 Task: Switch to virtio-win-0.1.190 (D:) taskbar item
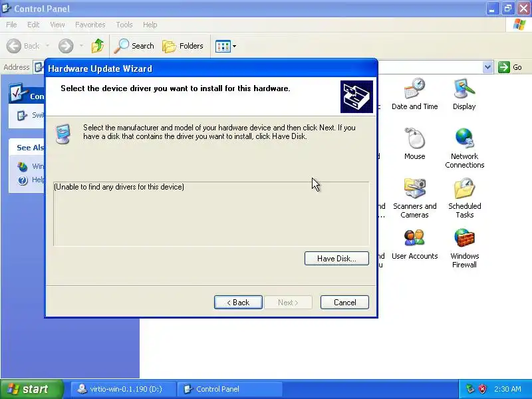click(124, 389)
